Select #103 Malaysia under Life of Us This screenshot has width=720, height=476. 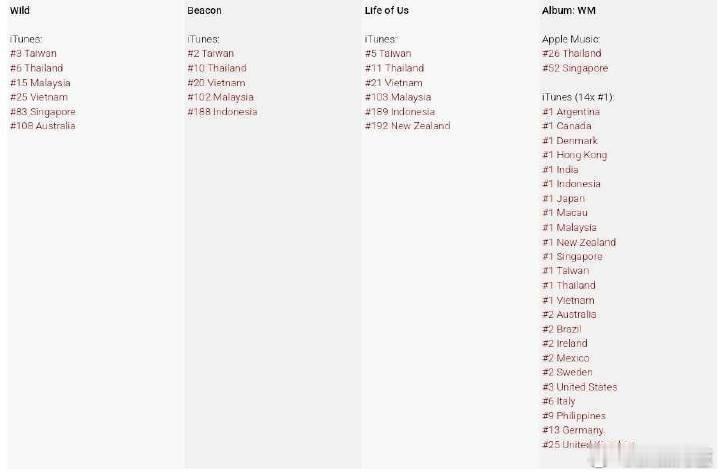coord(398,97)
